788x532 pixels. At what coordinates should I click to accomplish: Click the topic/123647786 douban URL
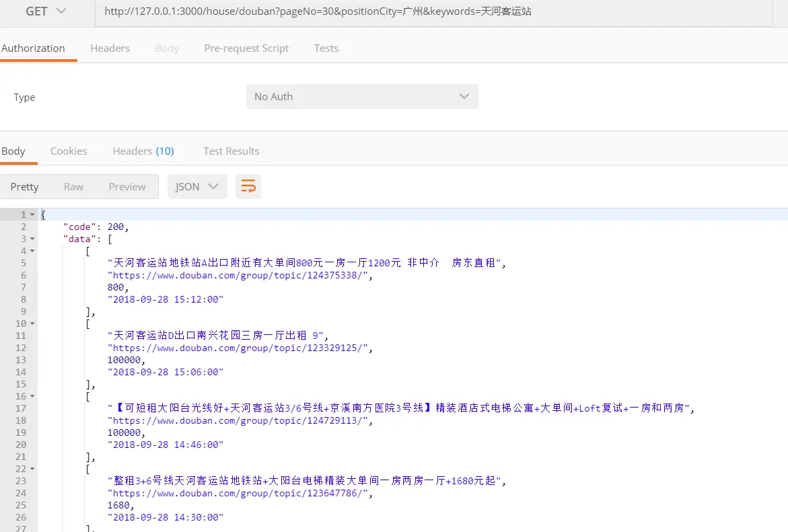click(238, 493)
